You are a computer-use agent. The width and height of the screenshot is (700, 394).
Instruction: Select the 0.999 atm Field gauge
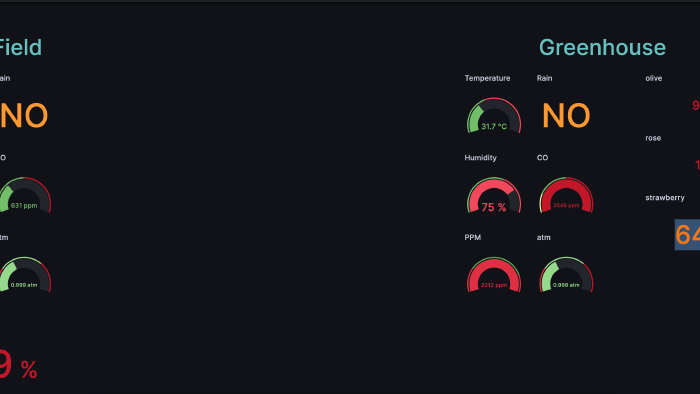(25, 275)
